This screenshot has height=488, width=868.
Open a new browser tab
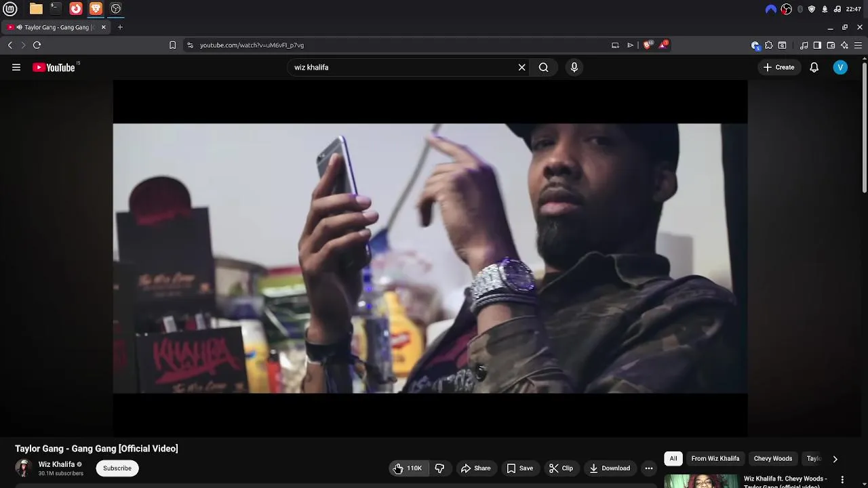[120, 27]
